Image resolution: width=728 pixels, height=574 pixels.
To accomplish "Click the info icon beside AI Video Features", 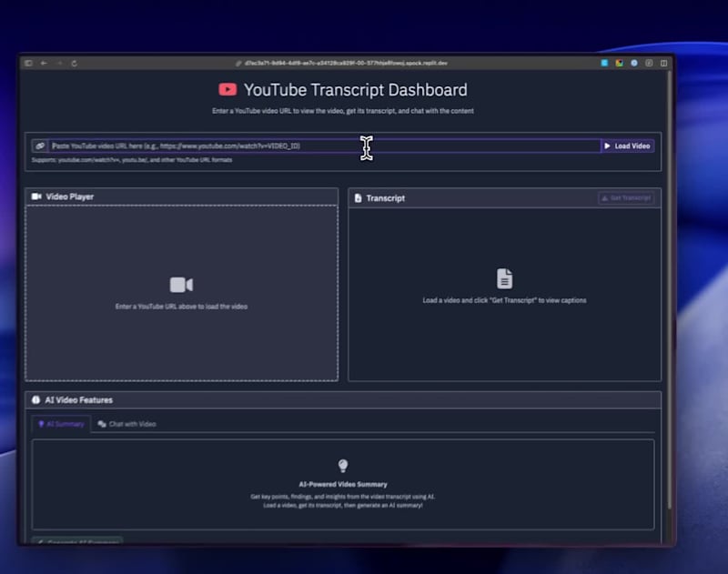I will (x=35, y=399).
